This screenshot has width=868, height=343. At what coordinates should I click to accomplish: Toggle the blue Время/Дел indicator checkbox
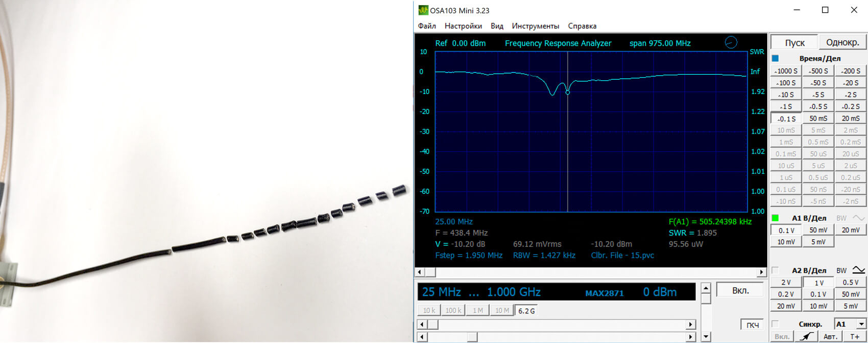click(x=775, y=58)
